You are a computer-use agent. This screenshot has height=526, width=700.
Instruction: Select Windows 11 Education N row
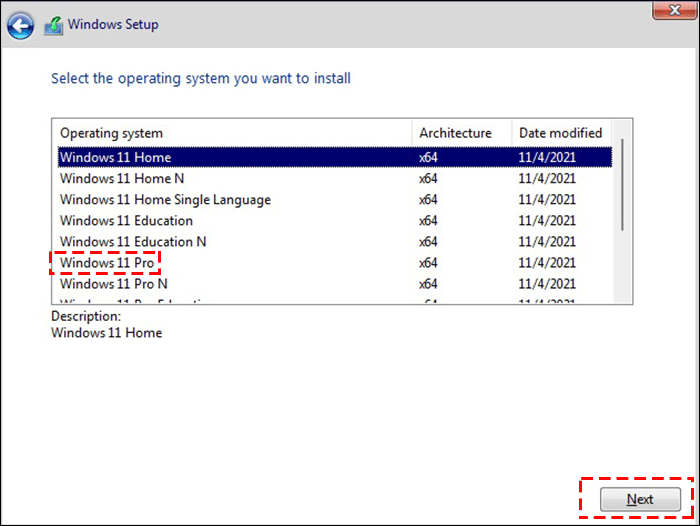click(x=133, y=241)
